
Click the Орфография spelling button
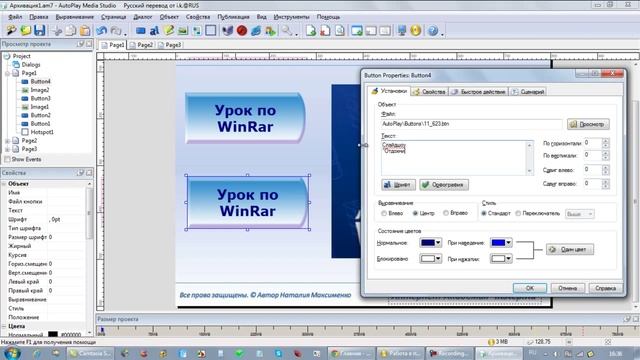coord(444,185)
